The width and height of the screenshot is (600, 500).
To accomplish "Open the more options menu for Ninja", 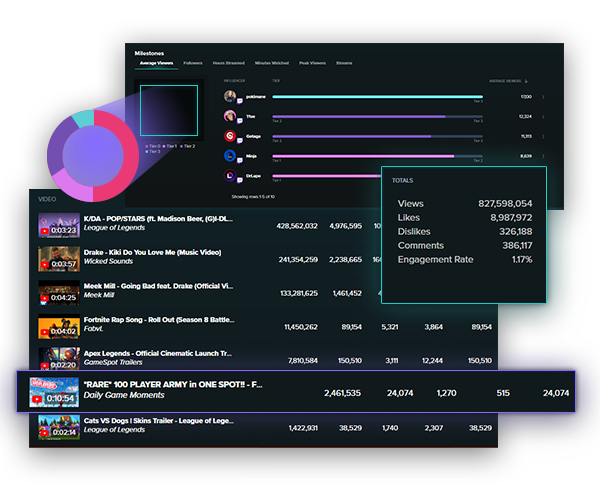I will 543,156.
